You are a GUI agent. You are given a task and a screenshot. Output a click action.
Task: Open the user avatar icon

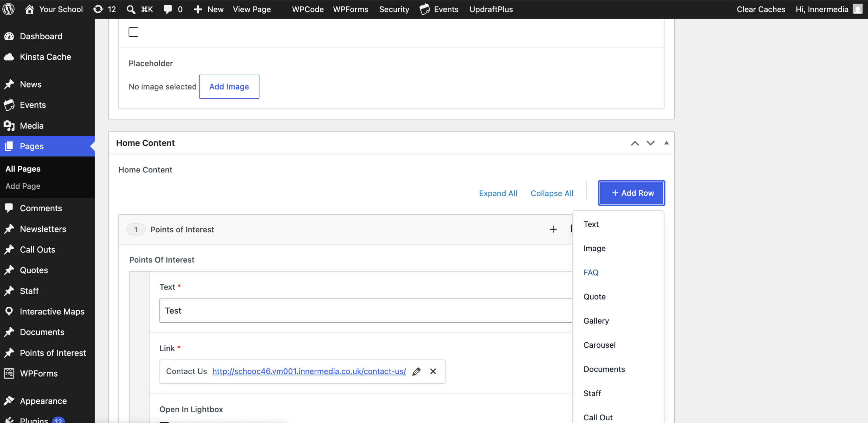coord(857,9)
